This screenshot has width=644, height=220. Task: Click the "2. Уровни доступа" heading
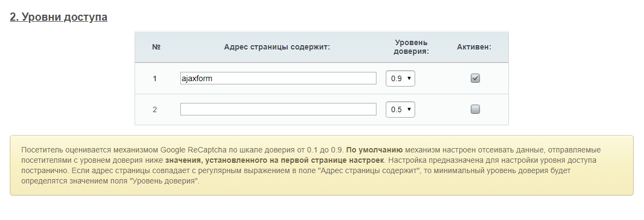pos(58,17)
